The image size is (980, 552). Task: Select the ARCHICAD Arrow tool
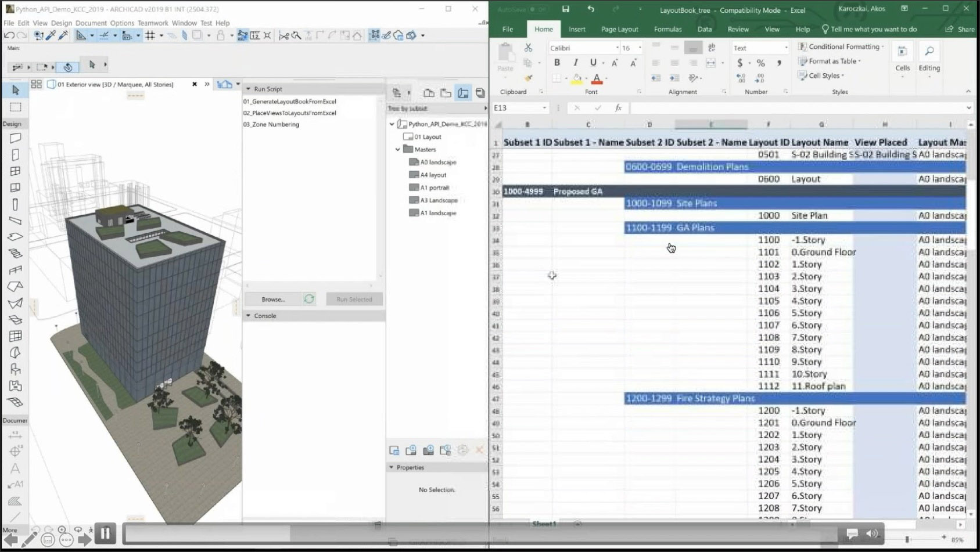coord(16,90)
